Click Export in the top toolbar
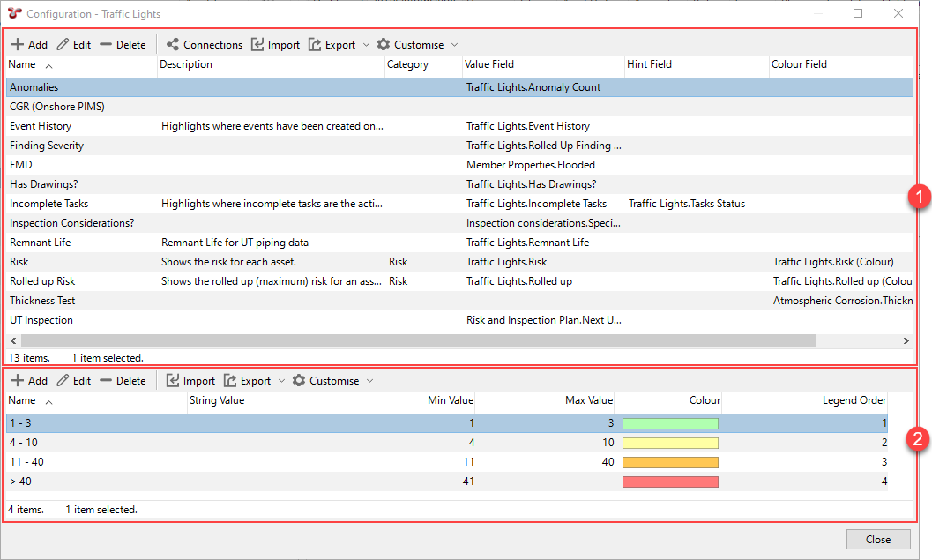932x560 pixels. (x=332, y=45)
